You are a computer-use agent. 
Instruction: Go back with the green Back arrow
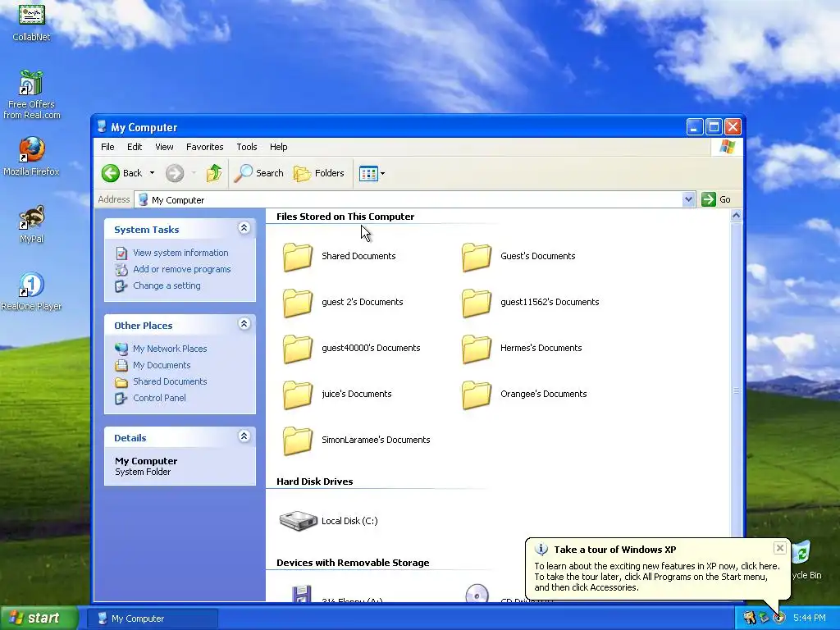111,173
